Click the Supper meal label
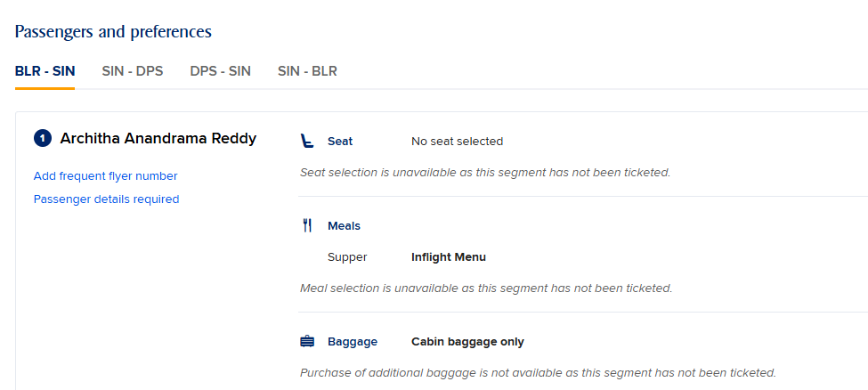The width and height of the screenshot is (868, 390). click(347, 257)
